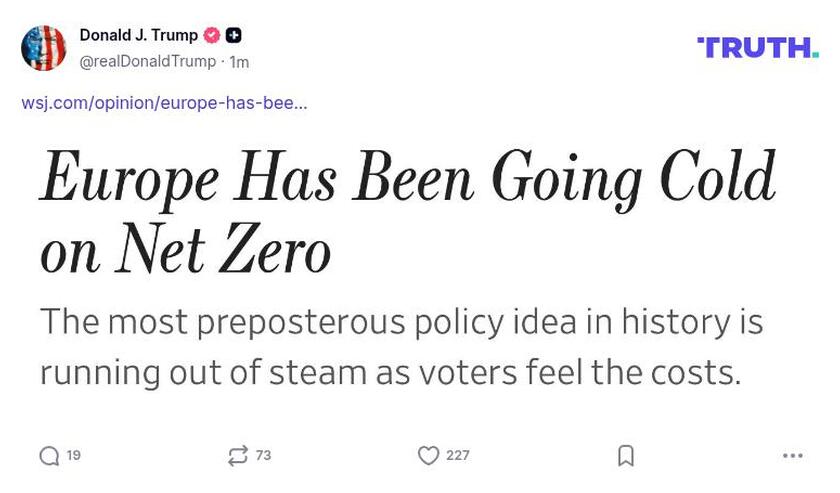Click the headline 'Europe Has Been Going Cold'

click(x=407, y=180)
